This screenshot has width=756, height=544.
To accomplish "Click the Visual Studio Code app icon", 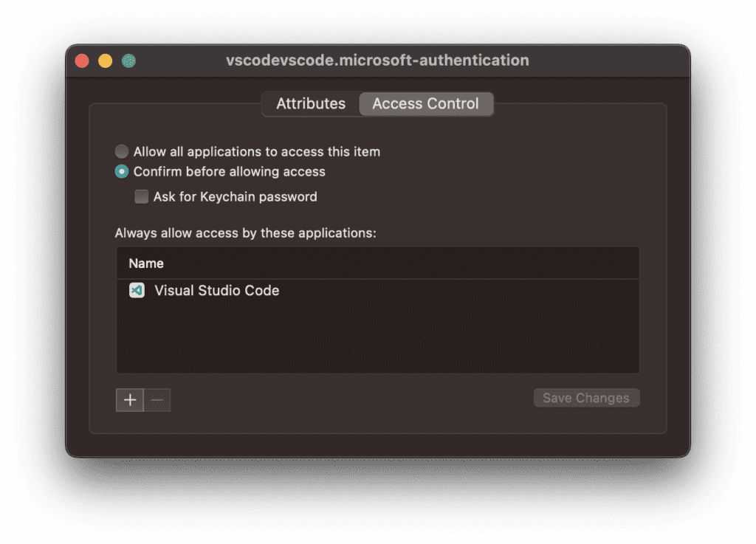I will [x=137, y=291].
